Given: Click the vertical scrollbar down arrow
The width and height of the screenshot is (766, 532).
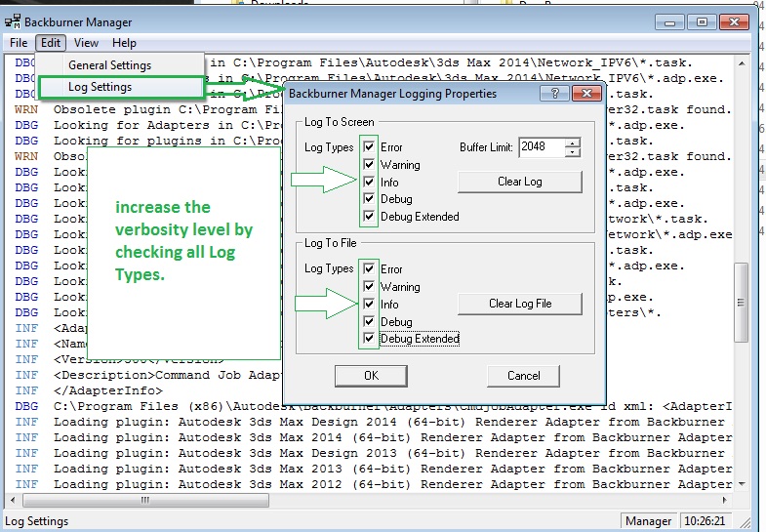Looking at the screenshot, I should pos(742,484).
